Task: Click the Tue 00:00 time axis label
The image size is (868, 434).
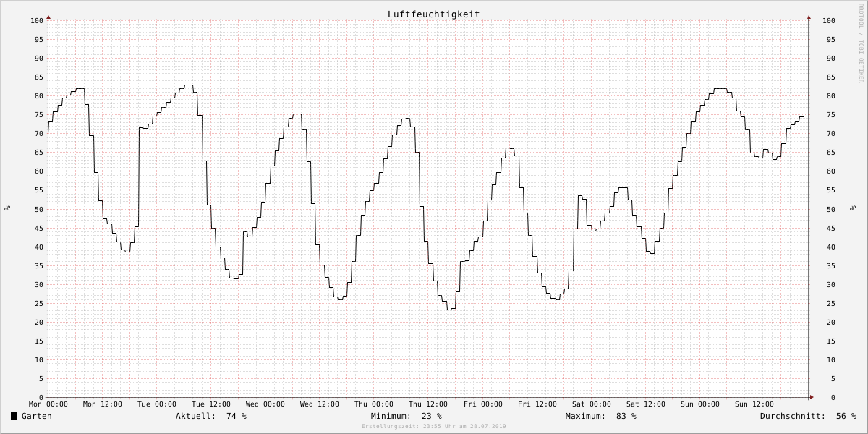Action: [157, 404]
